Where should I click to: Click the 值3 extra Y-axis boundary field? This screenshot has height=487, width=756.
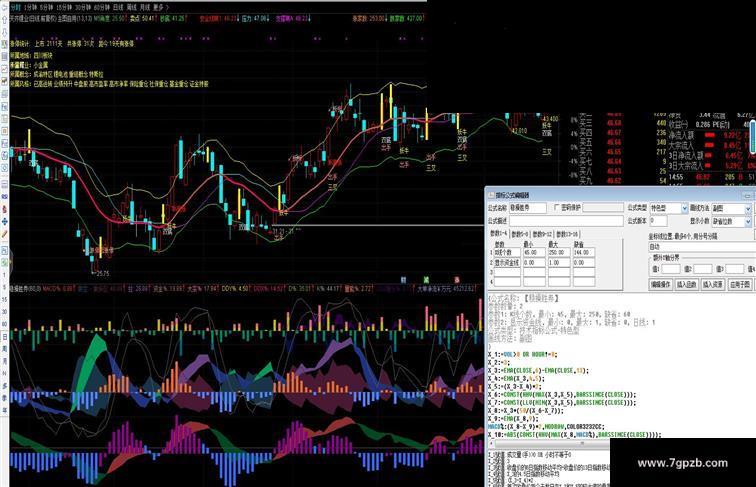pyautogui.click(x=735, y=269)
